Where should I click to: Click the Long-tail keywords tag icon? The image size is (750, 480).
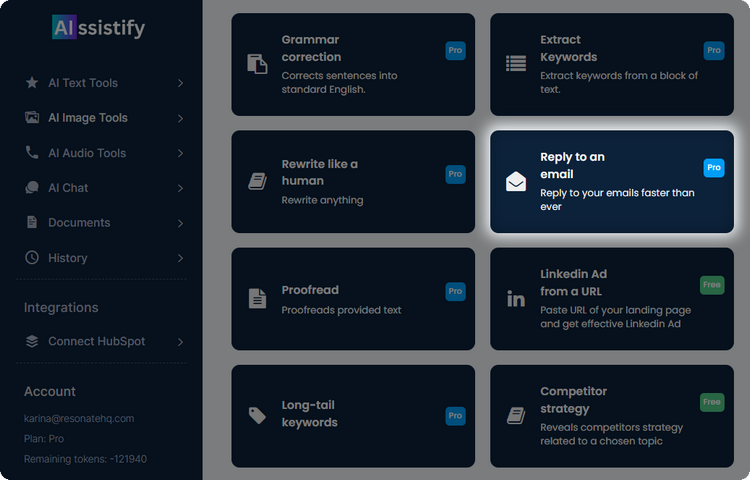257,415
